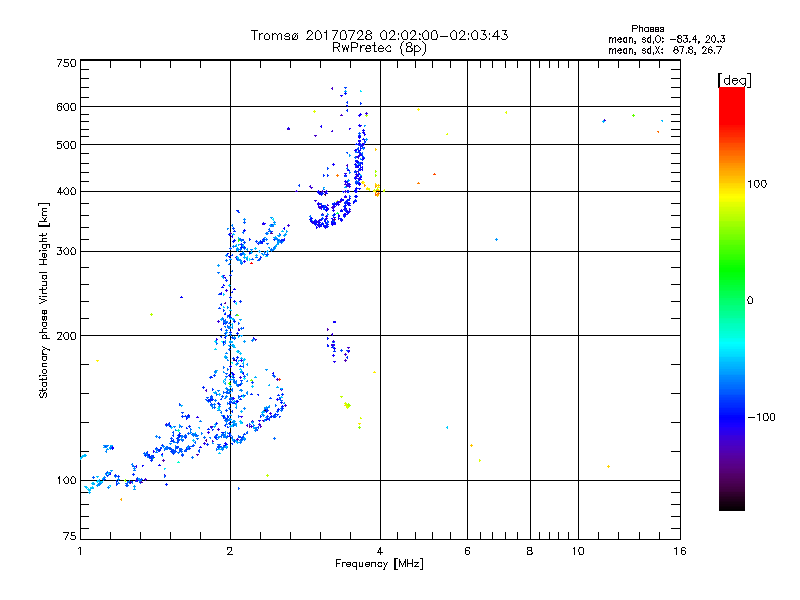The image size is (800, 600).
Task: Click the y-axis tick label "75"
Action: 70,536
